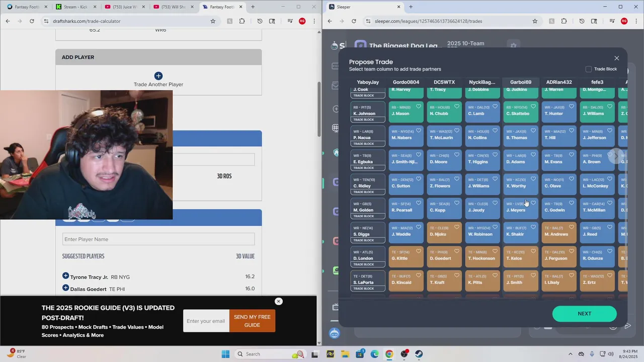Favorite G. Kittle with heart icon
The height and width of the screenshot is (362, 644).
click(x=419, y=251)
